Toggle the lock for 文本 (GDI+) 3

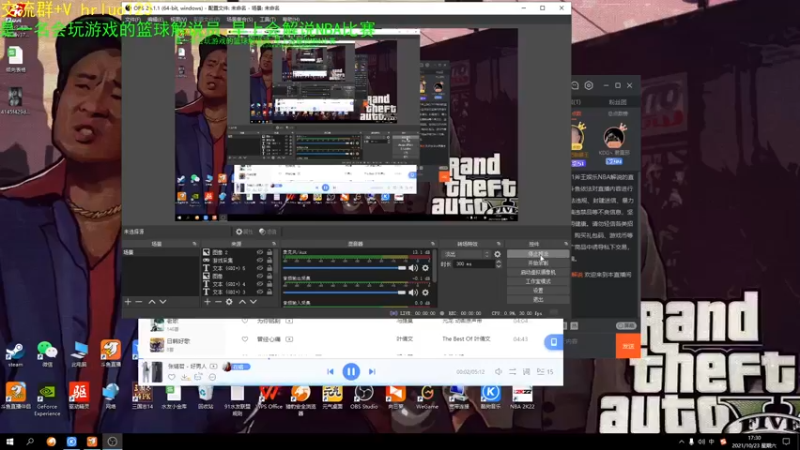[269, 292]
